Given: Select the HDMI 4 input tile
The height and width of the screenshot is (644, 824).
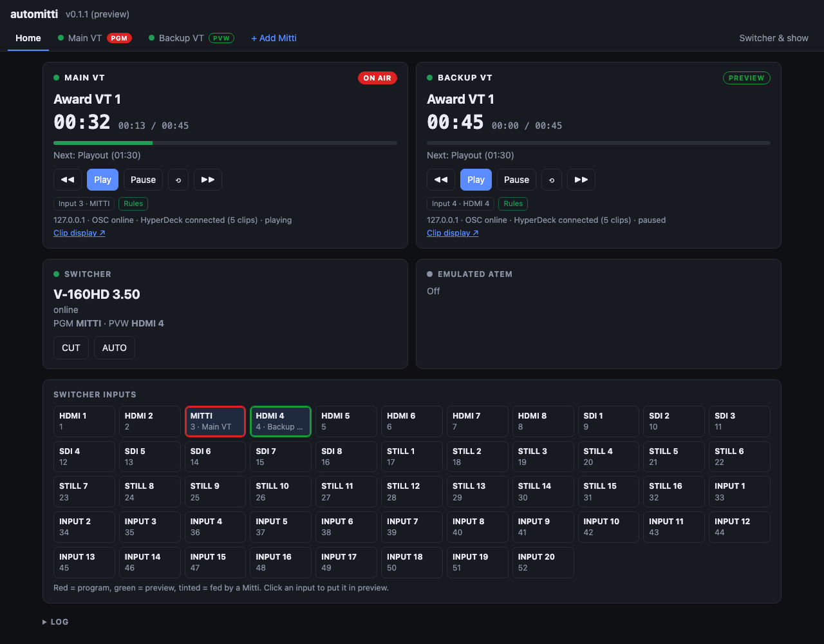Looking at the screenshot, I should (x=281, y=421).
